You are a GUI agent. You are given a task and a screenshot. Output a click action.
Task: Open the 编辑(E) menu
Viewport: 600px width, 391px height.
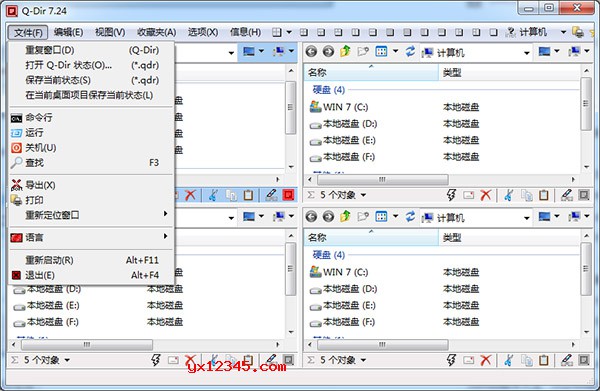tap(68, 33)
